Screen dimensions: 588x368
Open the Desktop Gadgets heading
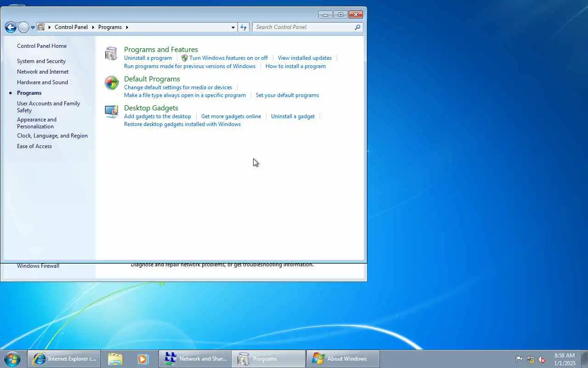[x=151, y=108]
